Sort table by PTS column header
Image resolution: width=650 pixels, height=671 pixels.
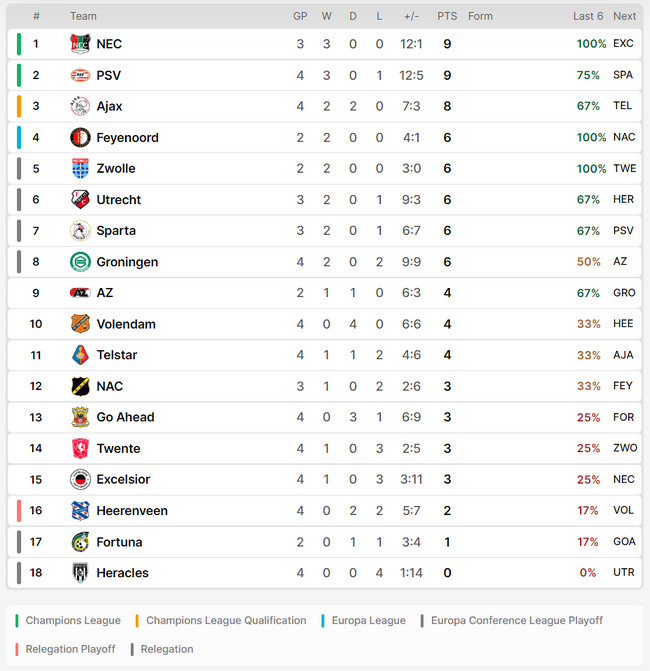(447, 16)
